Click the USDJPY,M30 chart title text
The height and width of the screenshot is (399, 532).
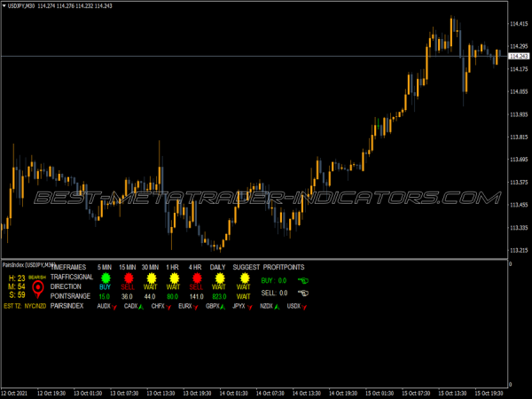pos(21,6)
